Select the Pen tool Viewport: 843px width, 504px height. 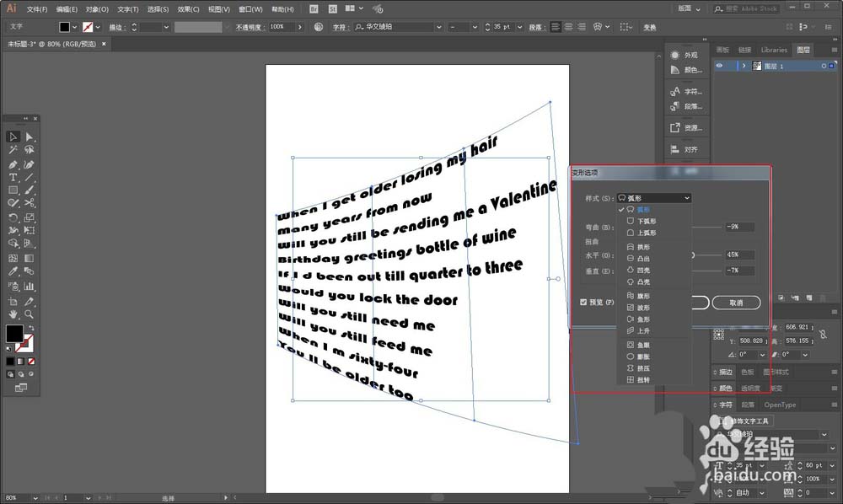click(13, 164)
